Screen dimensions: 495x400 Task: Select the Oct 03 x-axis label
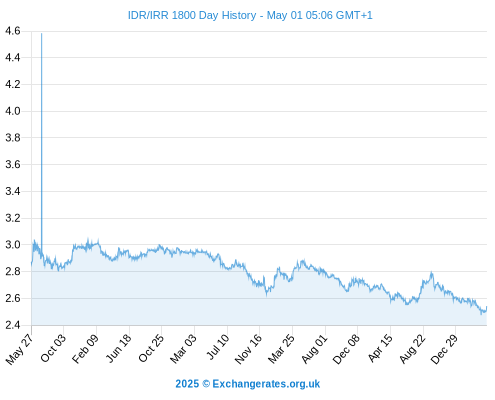(53, 348)
